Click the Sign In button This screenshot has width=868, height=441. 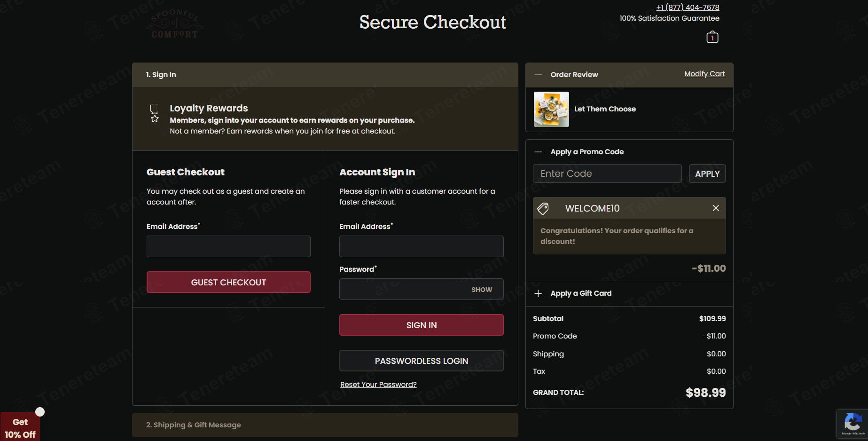click(421, 325)
